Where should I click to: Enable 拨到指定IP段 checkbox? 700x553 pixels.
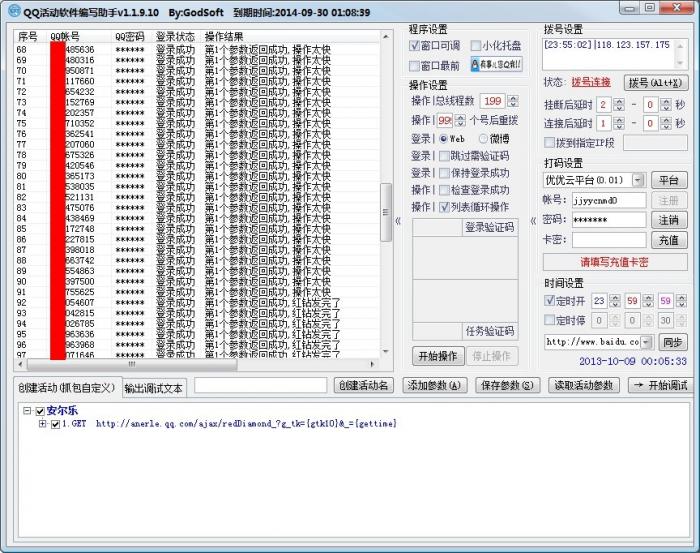click(x=549, y=143)
